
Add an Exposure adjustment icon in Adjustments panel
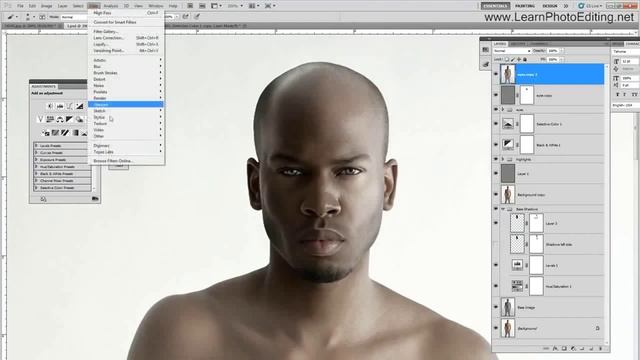coord(80,106)
